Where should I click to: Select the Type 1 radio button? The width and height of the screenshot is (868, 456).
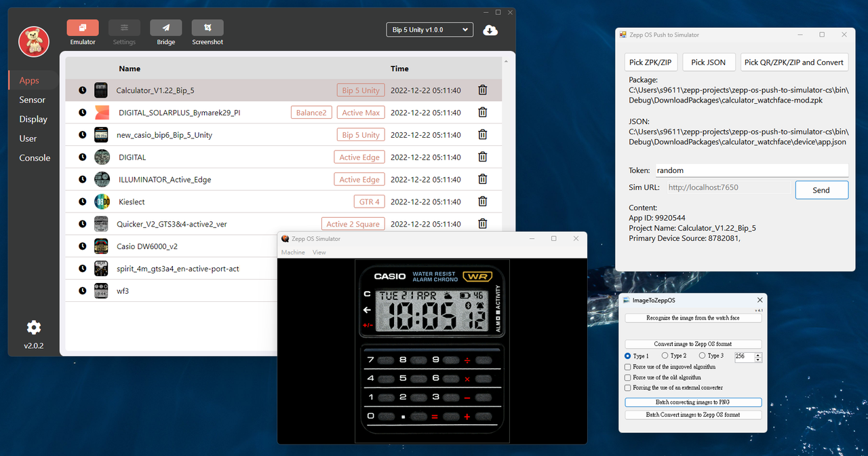click(x=627, y=356)
